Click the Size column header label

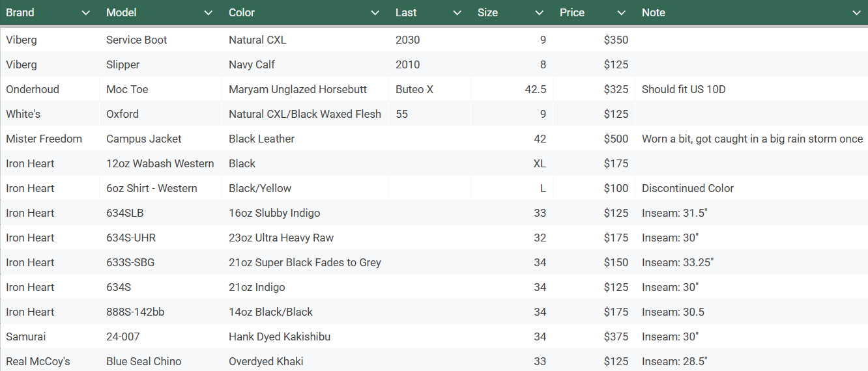[x=487, y=12]
